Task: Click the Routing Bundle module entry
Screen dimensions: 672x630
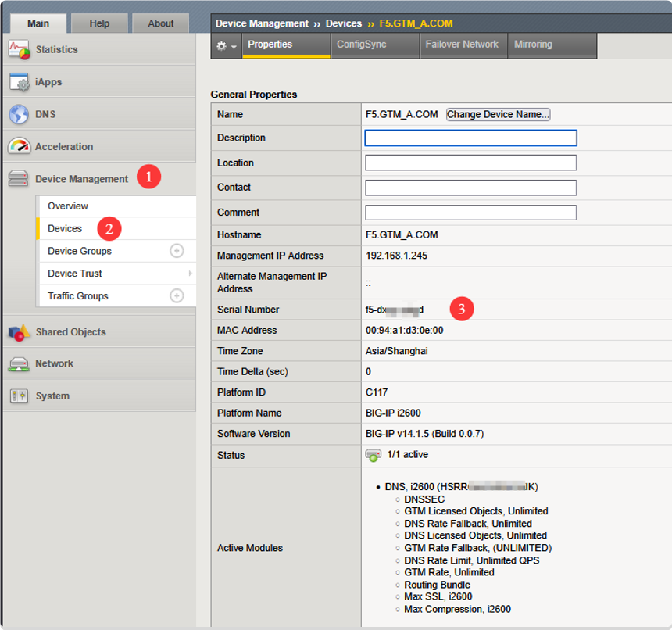Action: click(437, 585)
